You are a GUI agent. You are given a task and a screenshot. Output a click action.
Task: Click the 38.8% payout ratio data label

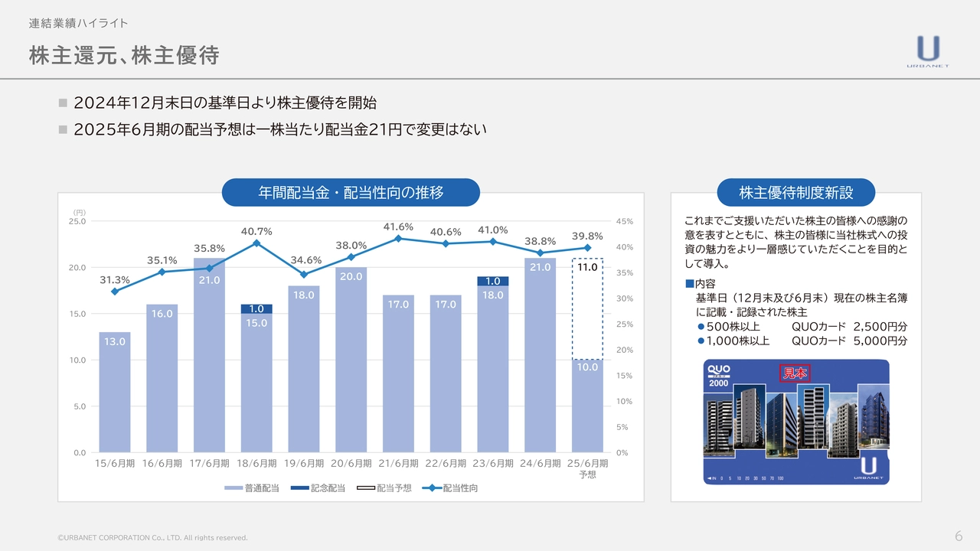541,241
